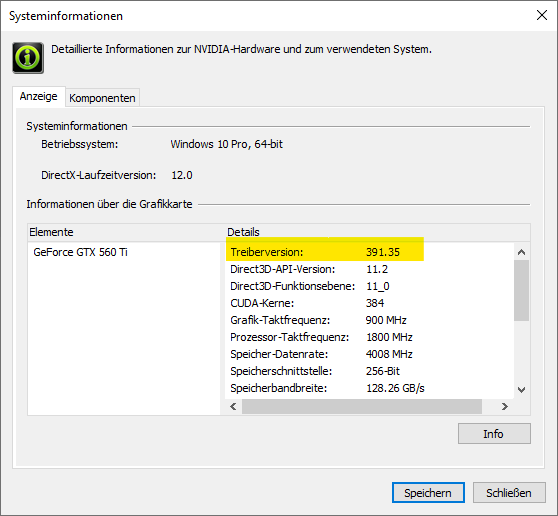Click the vertical scrollbar thumb in details
The width and height of the screenshot is (558, 516).
click(521, 290)
